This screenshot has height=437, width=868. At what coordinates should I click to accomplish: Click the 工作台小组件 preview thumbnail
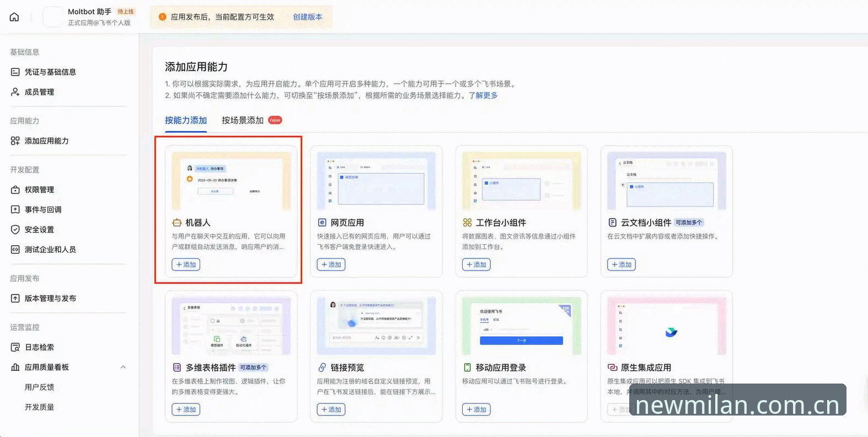pyautogui.click(x=521, y=181)
